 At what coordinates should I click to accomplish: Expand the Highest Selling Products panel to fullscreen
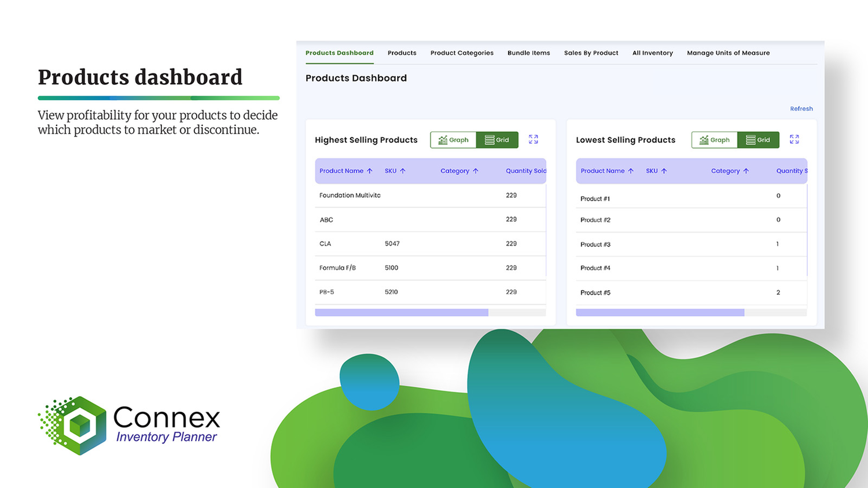[x=534, y=139]
